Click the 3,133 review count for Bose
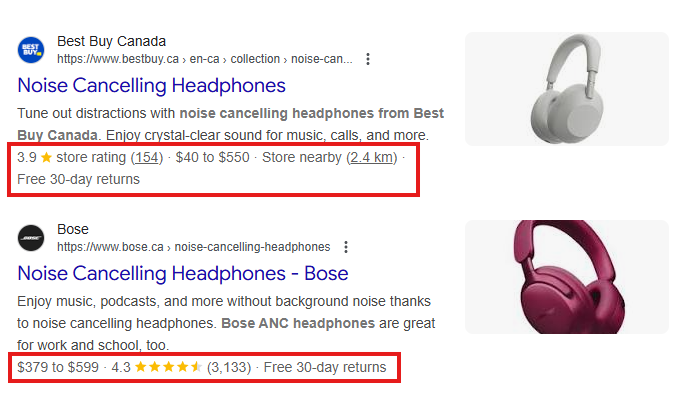 coord(229,367)
